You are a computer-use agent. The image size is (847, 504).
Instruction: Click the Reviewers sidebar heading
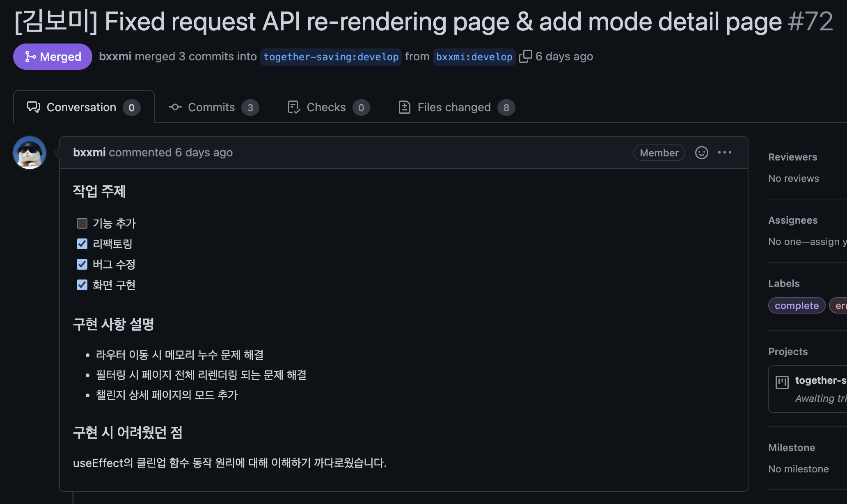[x=793, y=157]
